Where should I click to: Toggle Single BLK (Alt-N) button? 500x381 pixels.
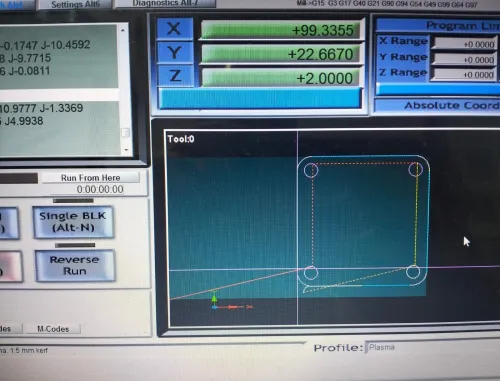[73, 222]
